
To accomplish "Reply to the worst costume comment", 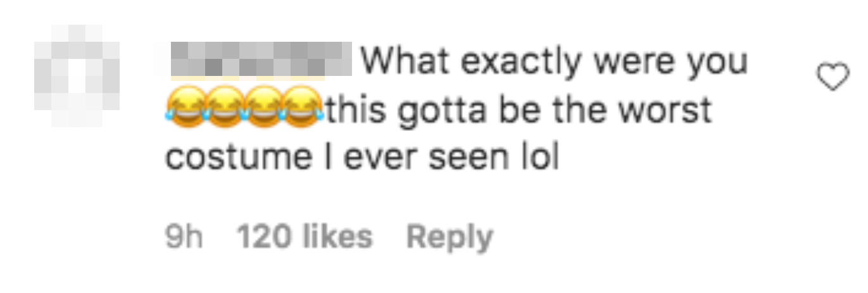I will pos(449,238).
